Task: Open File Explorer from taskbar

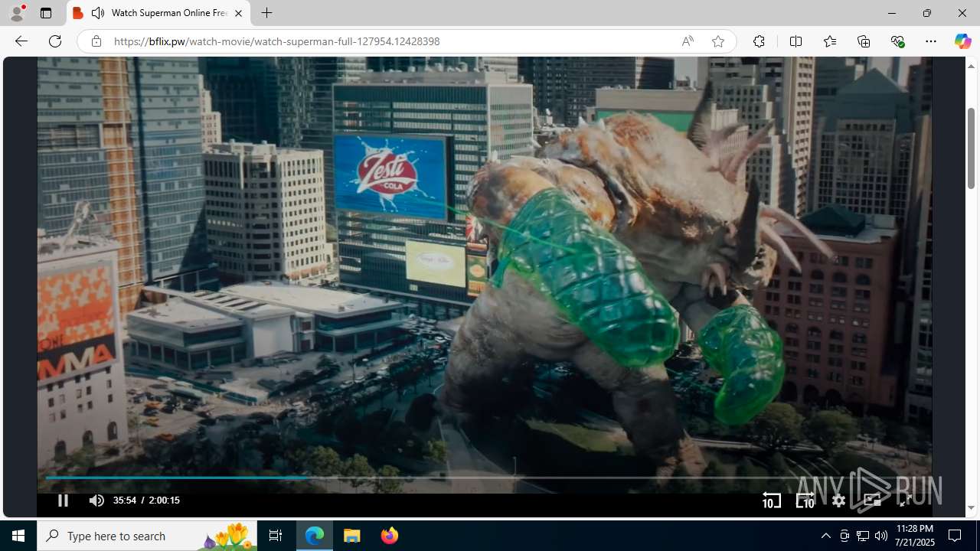Action: click(x=352, y=536)
